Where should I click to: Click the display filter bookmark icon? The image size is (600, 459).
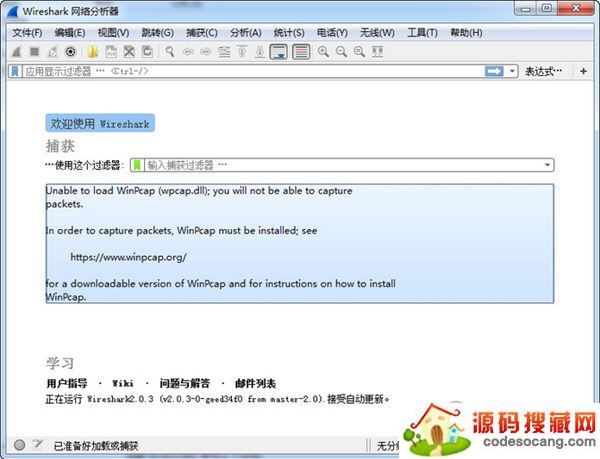[x=15, y=71]
